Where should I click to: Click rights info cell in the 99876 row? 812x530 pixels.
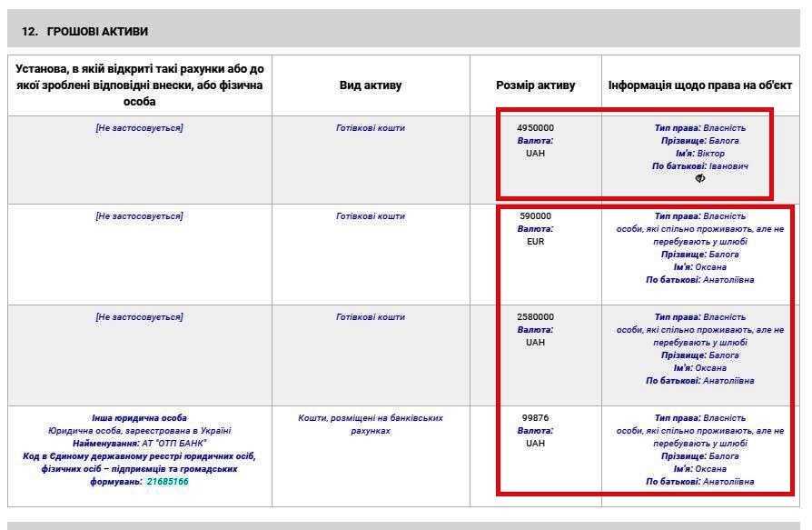[699, 449]
